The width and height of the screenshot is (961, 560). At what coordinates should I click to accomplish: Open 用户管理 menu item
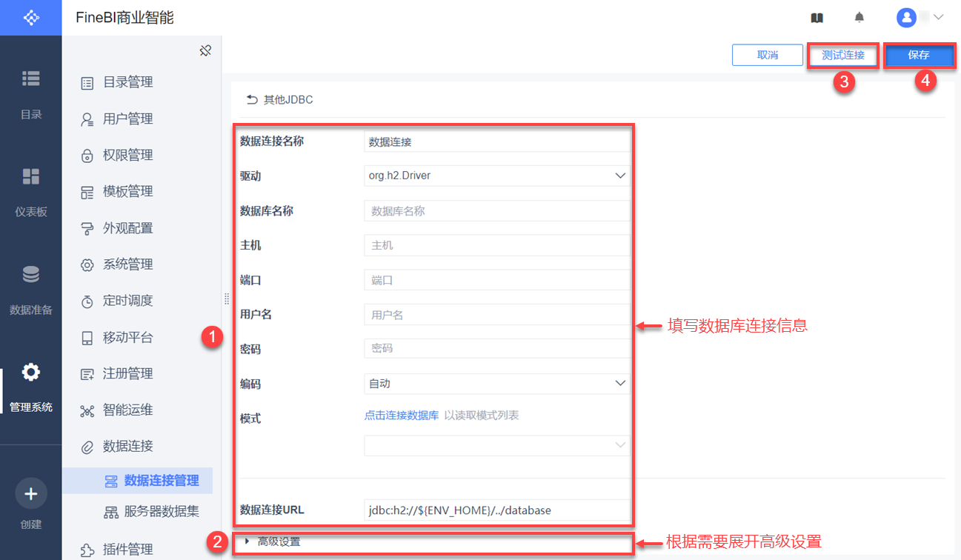(128, 119)
